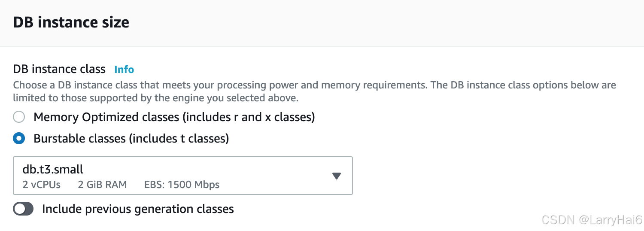
Task: Open the db.t3.small instance class dropdown
Action: click(x=182, y=176)
